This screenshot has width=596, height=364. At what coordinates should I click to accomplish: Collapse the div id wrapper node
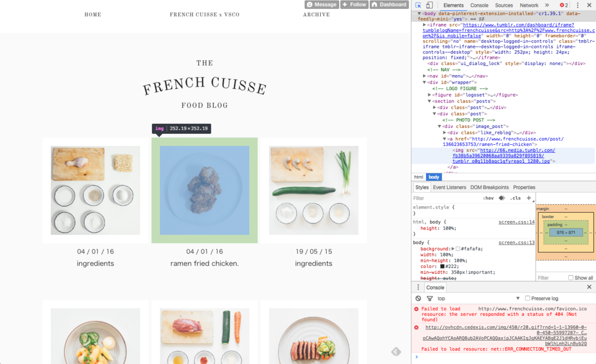424,83
